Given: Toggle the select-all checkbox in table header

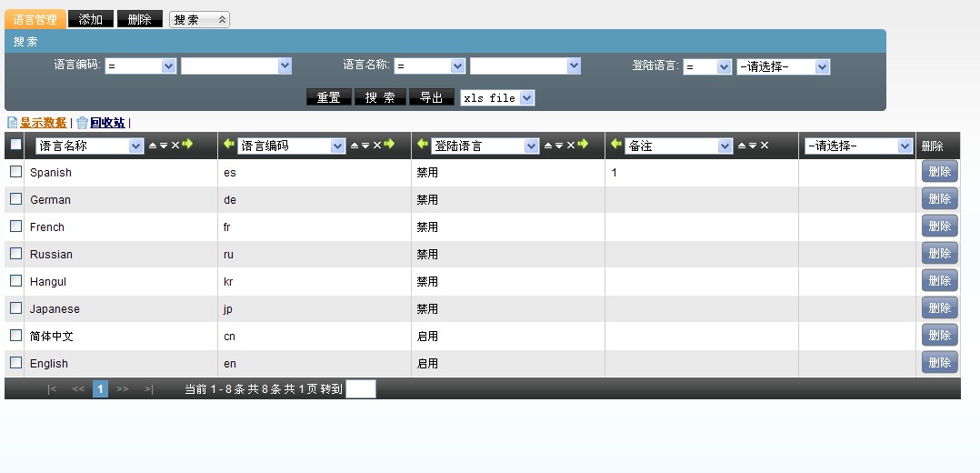Looking at the screenshot, I should pos(15,145).
